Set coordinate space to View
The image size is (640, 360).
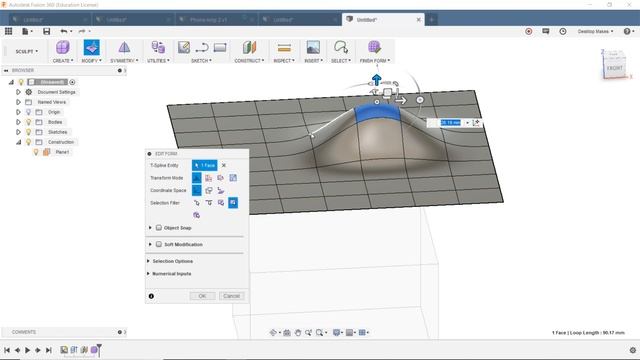click(x=209, y=190)
